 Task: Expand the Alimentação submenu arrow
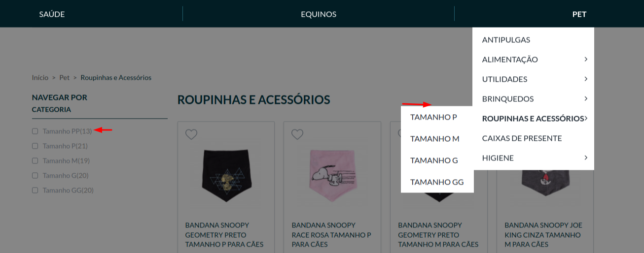pyautogui.click(x=585, y=59)
